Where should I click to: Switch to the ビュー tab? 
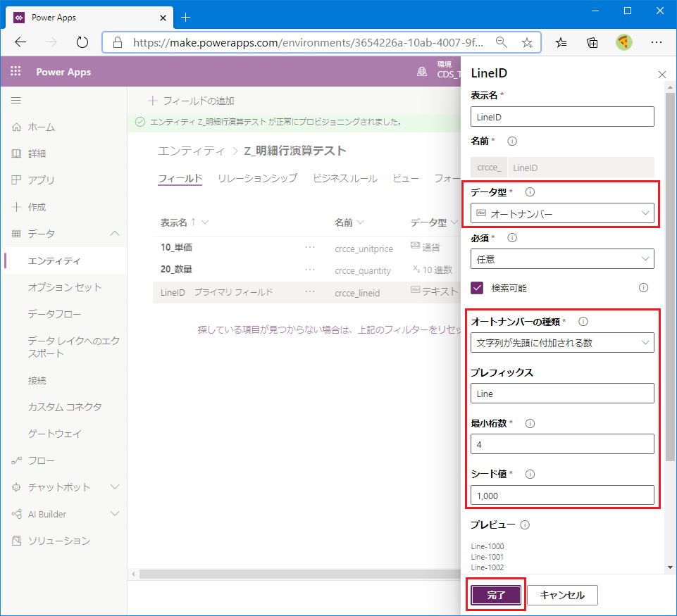(406, 178)
